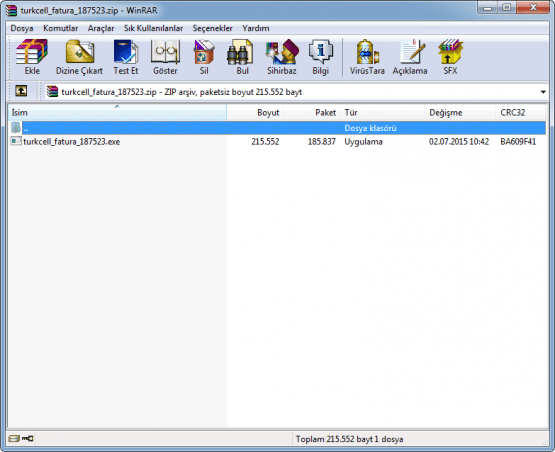
Task: Open the Göster view icon
Action: pyautogui.click(x=165, y=52)
